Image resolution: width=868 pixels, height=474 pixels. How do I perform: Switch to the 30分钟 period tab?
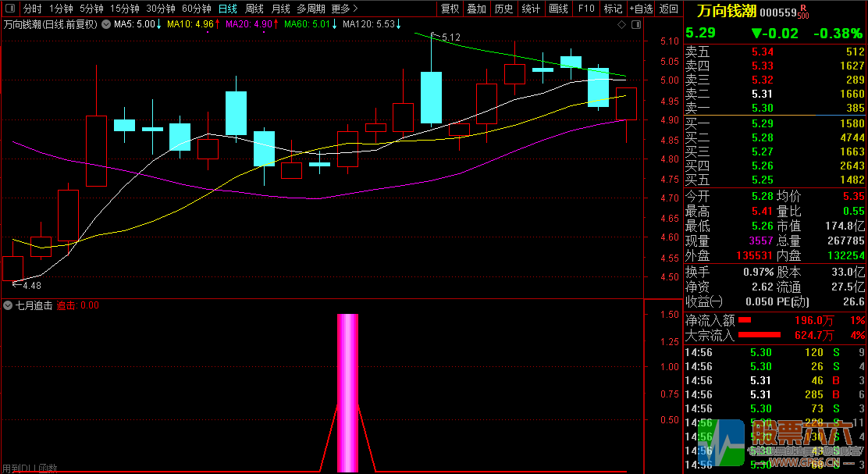coord(161,9)
